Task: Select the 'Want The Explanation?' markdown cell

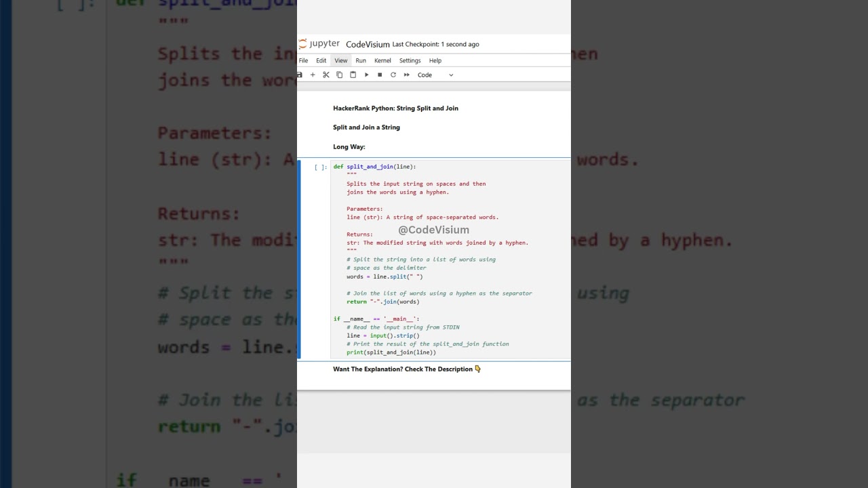Action: click(407, 369)
